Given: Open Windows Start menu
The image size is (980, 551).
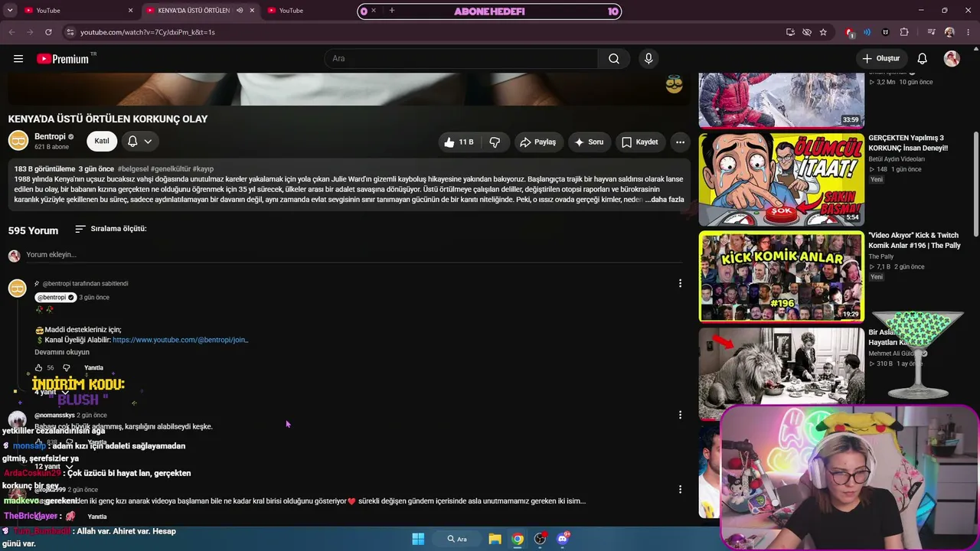Looking at the screenshot, I should [418, 539].
